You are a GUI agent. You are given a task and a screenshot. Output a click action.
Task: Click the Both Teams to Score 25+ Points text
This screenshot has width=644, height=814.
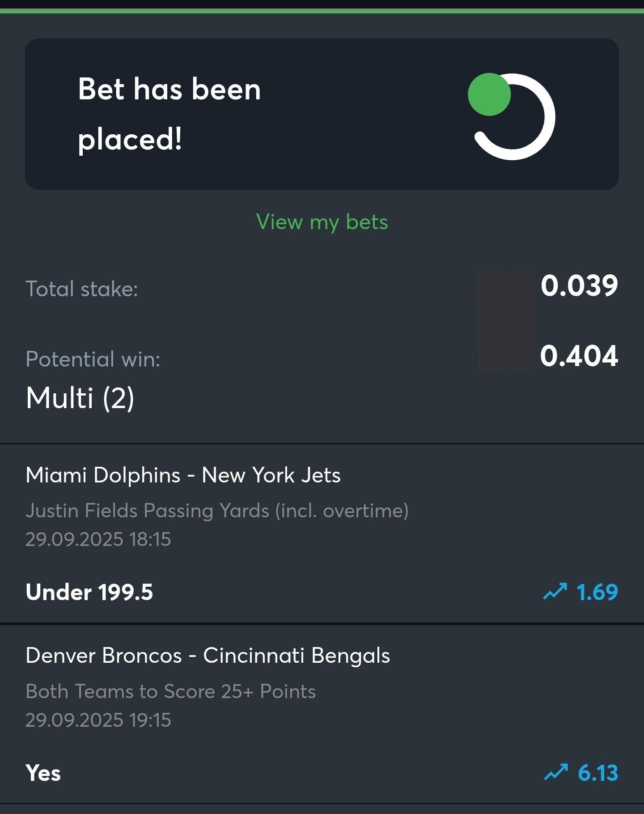[x=170, y=691]
